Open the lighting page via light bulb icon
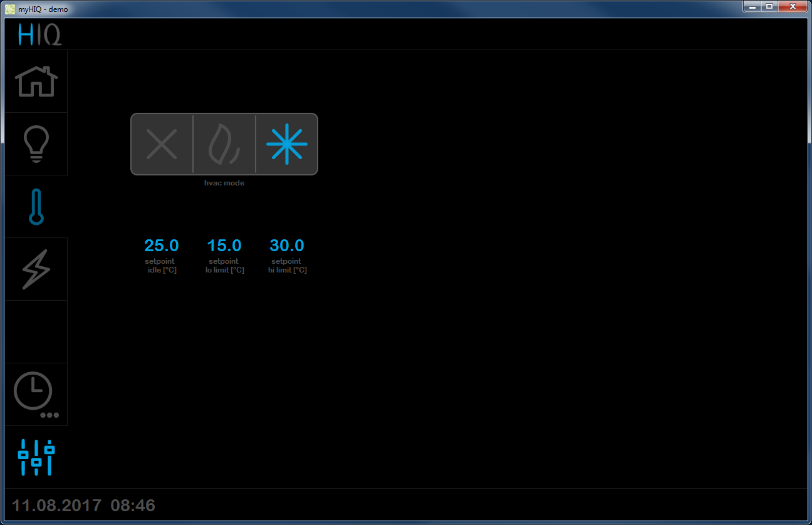 click(x=36, y=144)
